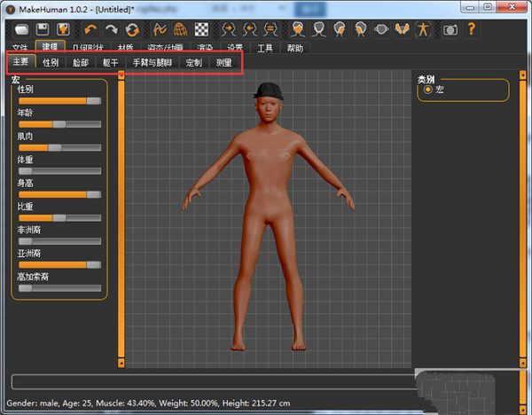Click on the 体重 slider track

point(59,170)
